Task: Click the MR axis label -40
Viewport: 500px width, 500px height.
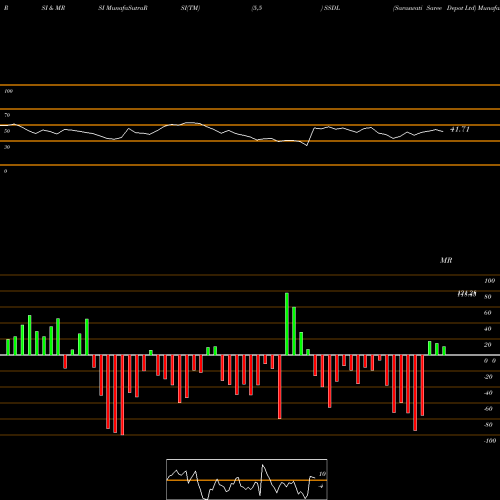Action: pos(488,393)
